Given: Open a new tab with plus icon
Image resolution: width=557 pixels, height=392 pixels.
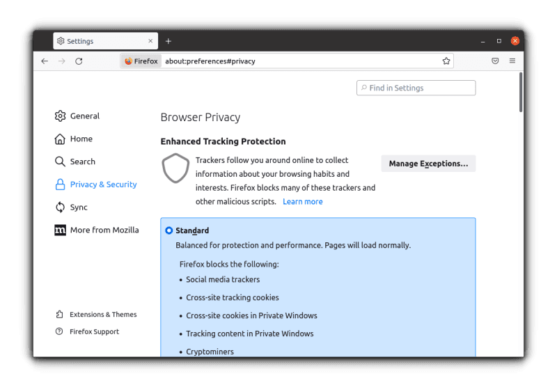Looking at the screenshot, I should pyautogui.click(x=168, y=41).
